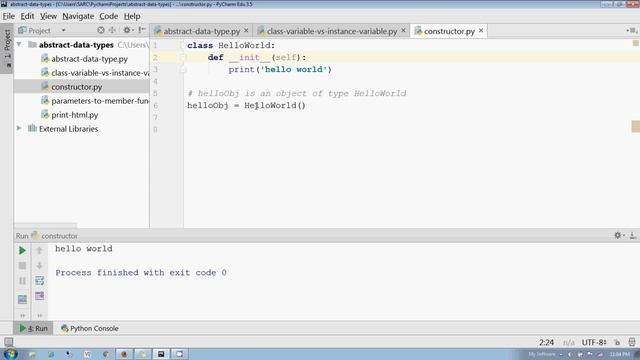Open the Python Console tab
640x360 pixels.
point(90,328)
